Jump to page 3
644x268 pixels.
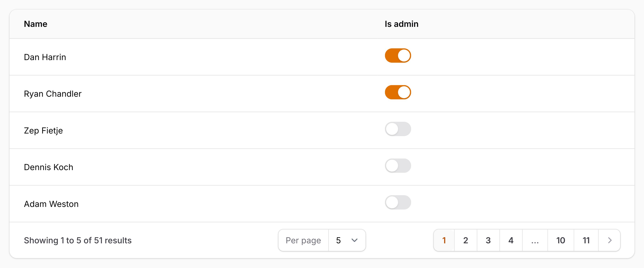click(x=488, y=240)
